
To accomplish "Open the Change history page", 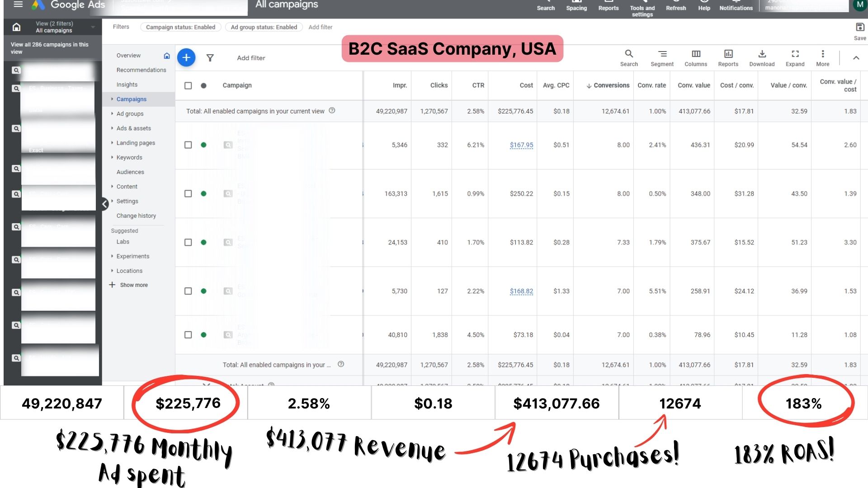I will pyautogui.click(x=136, y=216).
